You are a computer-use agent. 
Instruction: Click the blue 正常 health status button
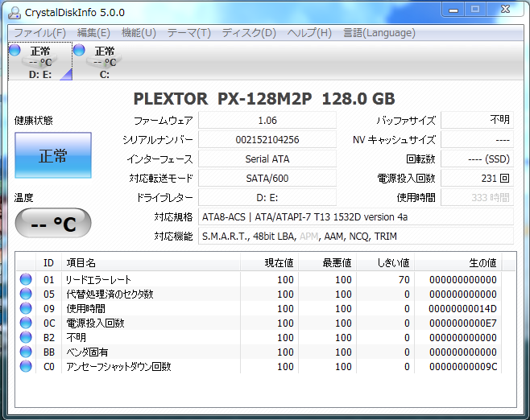tap(53, 155)
